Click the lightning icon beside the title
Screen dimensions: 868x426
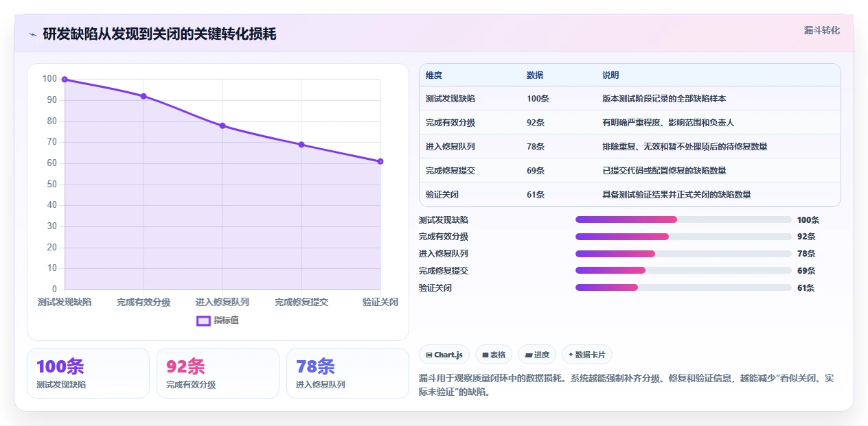coord(32,34)
